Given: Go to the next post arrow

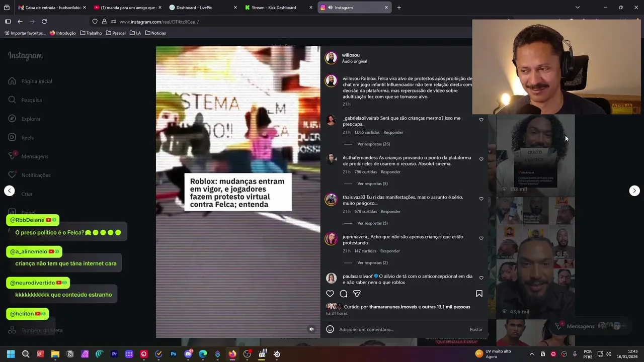Looking at the screenshot, I should click(x=634, y=191).
